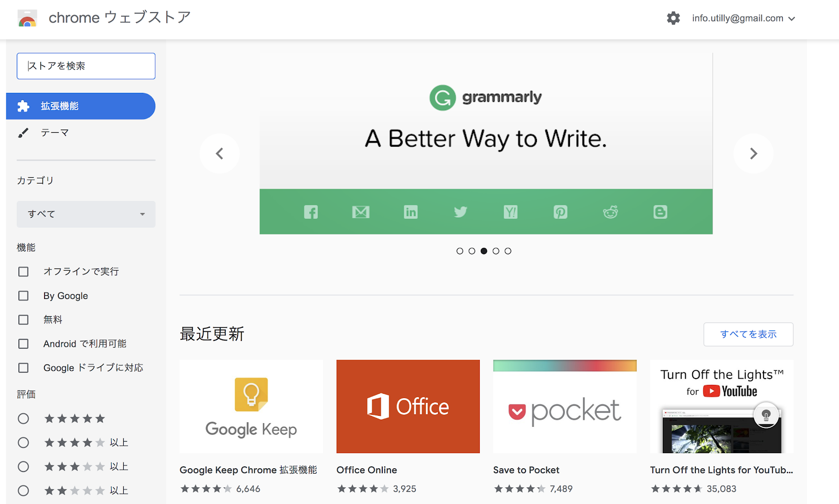Tick the 無料 checkbox
This screenshot has height=504, width=839.
(24, 320)
